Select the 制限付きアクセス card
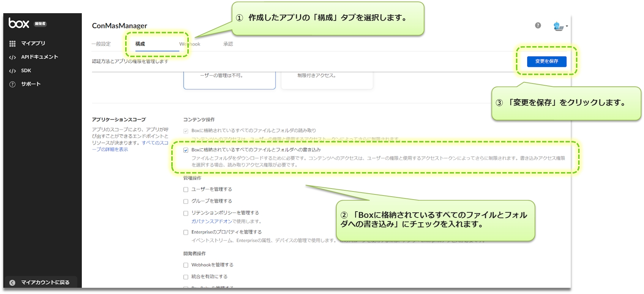The width and height of the screenshot is (644, 294). (327, 81)
